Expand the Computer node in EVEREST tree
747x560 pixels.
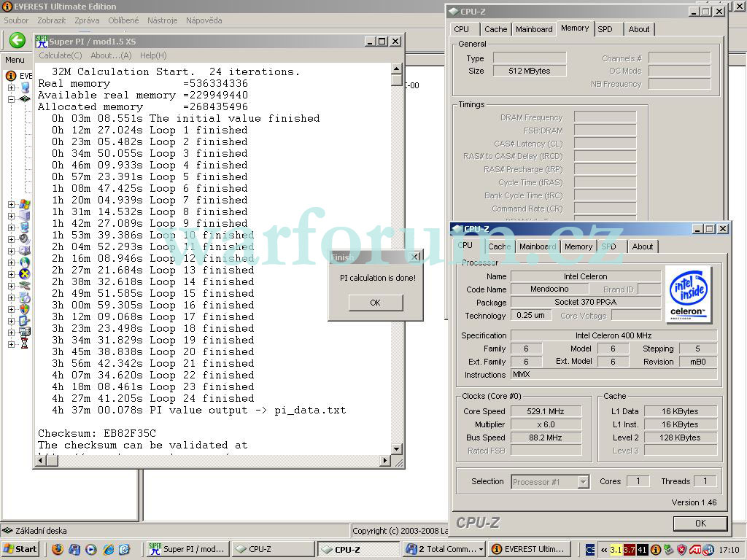click(x=11, y=87)
